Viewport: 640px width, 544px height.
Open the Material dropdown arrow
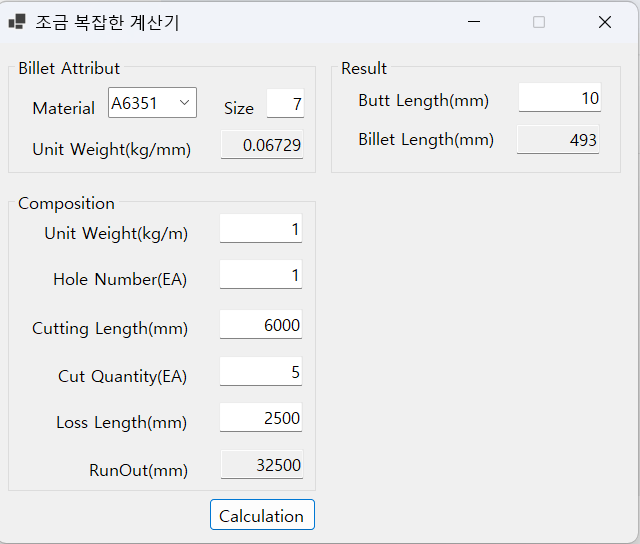coord(184,102)
